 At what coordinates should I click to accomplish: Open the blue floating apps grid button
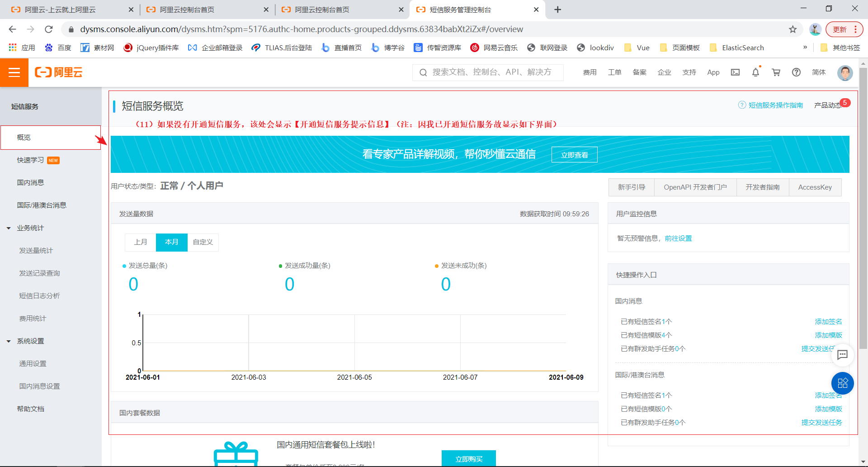point(842,383)
